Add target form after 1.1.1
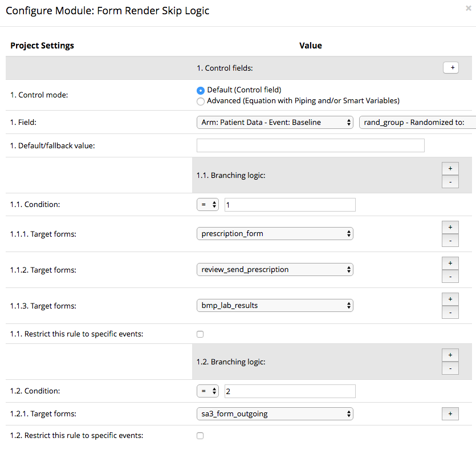 pyautogui.click(x=450, y=228)
